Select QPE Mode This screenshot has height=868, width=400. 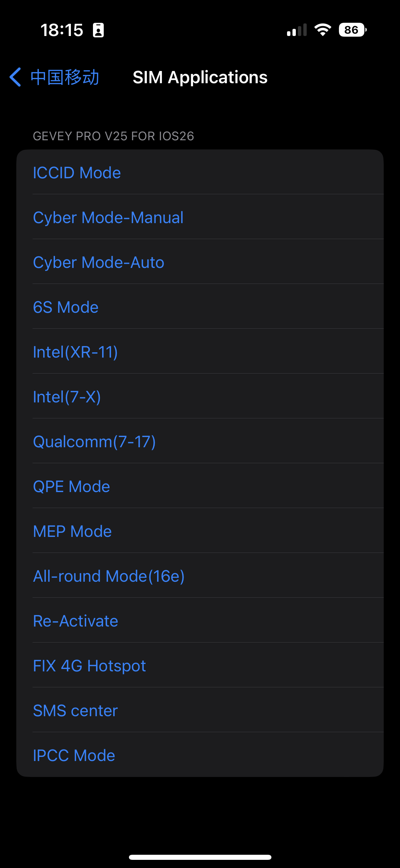pos(72,486)
